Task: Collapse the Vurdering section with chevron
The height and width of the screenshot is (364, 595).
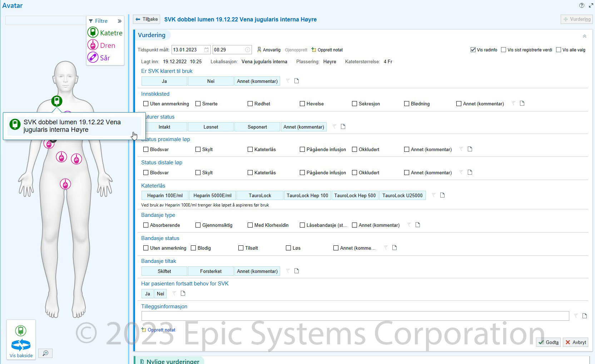Action: pyautogui.click(x=585, y=36)
